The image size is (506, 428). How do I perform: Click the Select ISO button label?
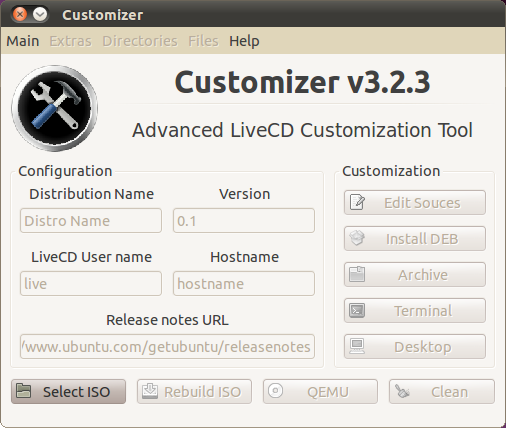point(76,392)
